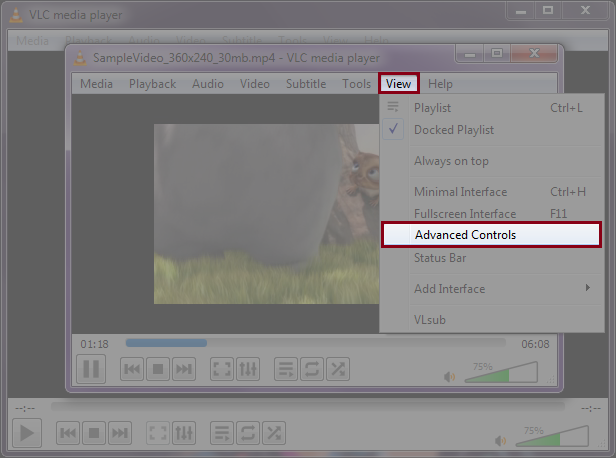616x458 pixels.
Task: Open the Media menu in front window
Action: [96, 84]
